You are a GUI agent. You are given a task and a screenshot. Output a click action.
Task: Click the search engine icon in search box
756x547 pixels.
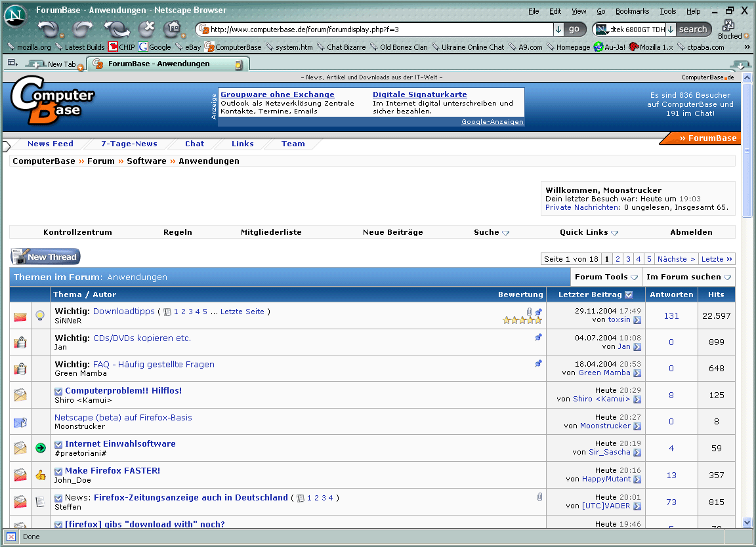pyautogui.click(x=601, y=30)
